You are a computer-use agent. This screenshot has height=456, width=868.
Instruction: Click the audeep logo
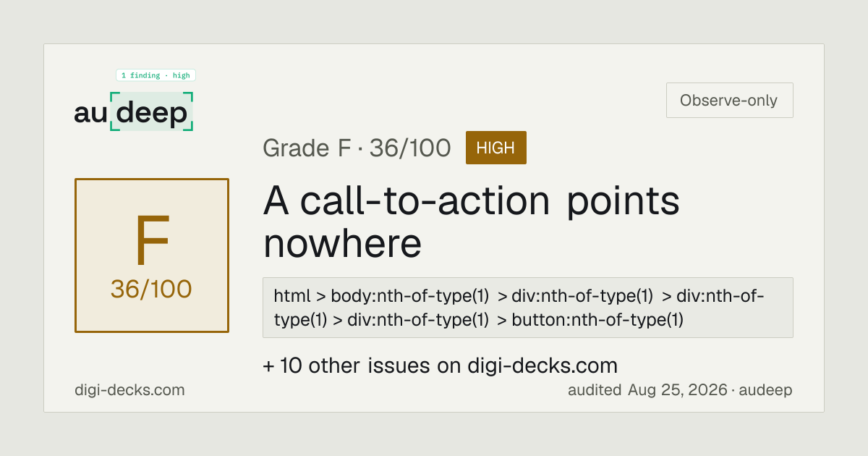click(x=134, y=111)
